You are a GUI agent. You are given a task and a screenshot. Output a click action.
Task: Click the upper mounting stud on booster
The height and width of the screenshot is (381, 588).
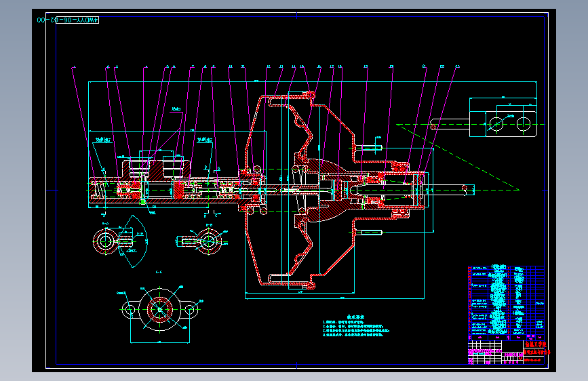pyautogui.click(x=368, y=148)
